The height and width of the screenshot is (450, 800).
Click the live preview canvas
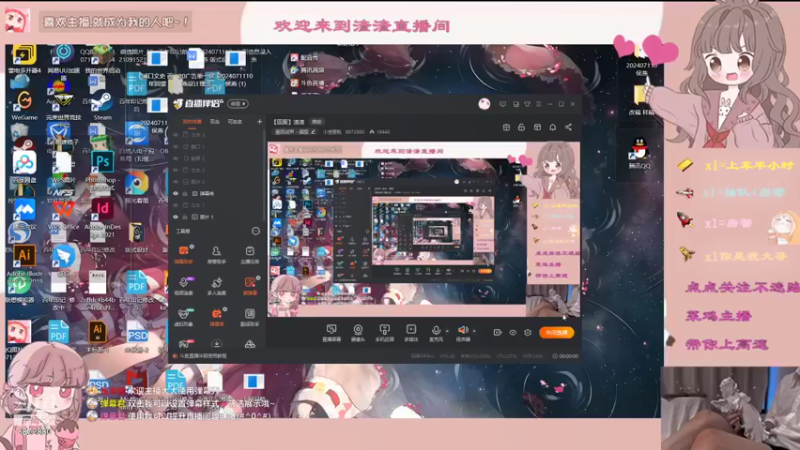coord(423,229)
